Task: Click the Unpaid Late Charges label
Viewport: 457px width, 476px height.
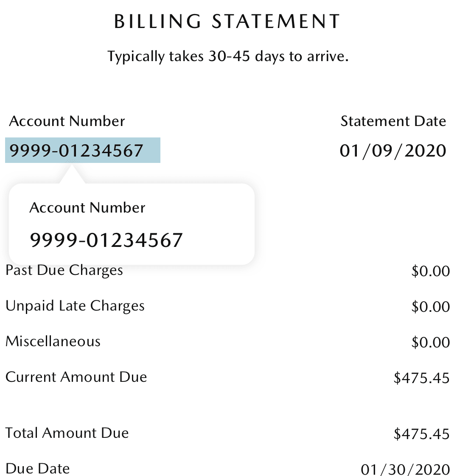Action: pyautogui.click(x=75, y=306)
